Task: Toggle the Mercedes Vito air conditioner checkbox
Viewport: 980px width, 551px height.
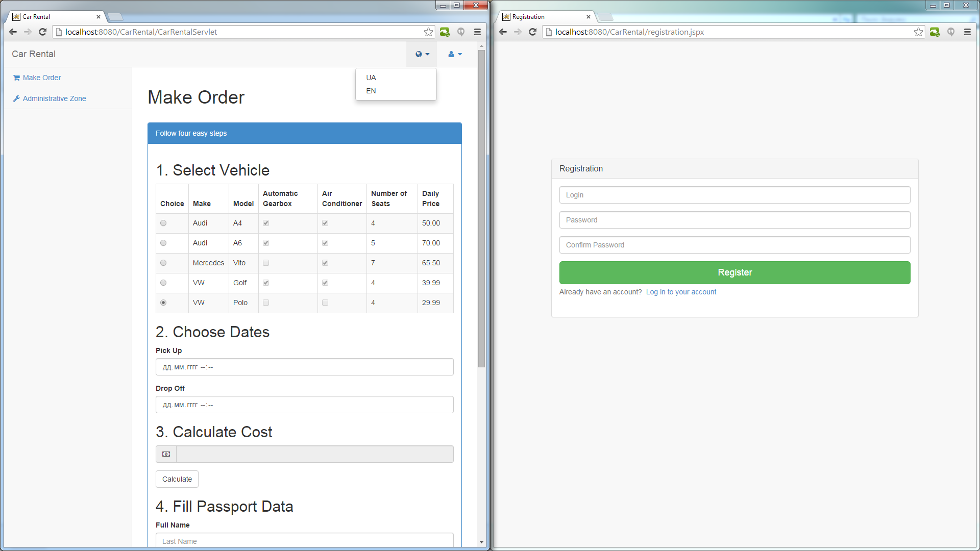Action: [325, 262]
